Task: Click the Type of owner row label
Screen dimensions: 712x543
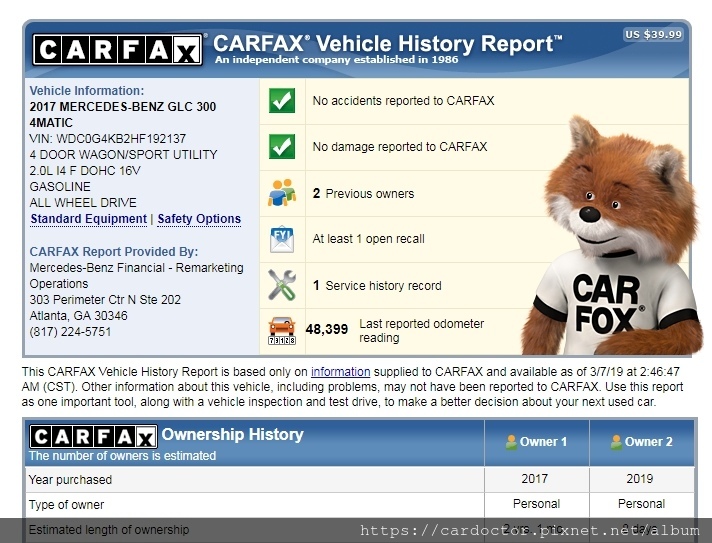Action: click(x=66, y=504)
